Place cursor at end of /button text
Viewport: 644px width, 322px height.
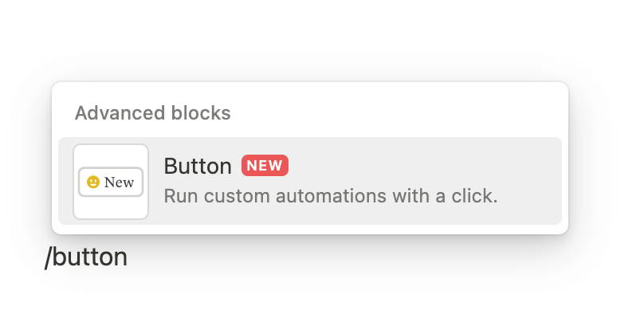[128, 257]
